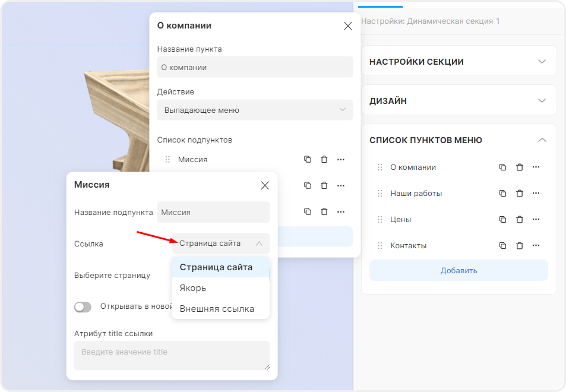
Task: Grab the drag handle of Миссия subitem
Action: point(167,159)
